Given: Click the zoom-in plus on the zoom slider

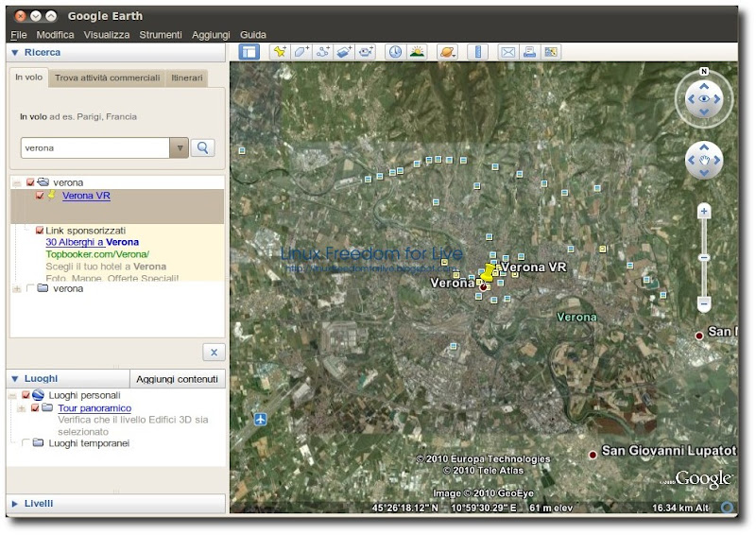Looking at the screenshot, I should [704, 211].
